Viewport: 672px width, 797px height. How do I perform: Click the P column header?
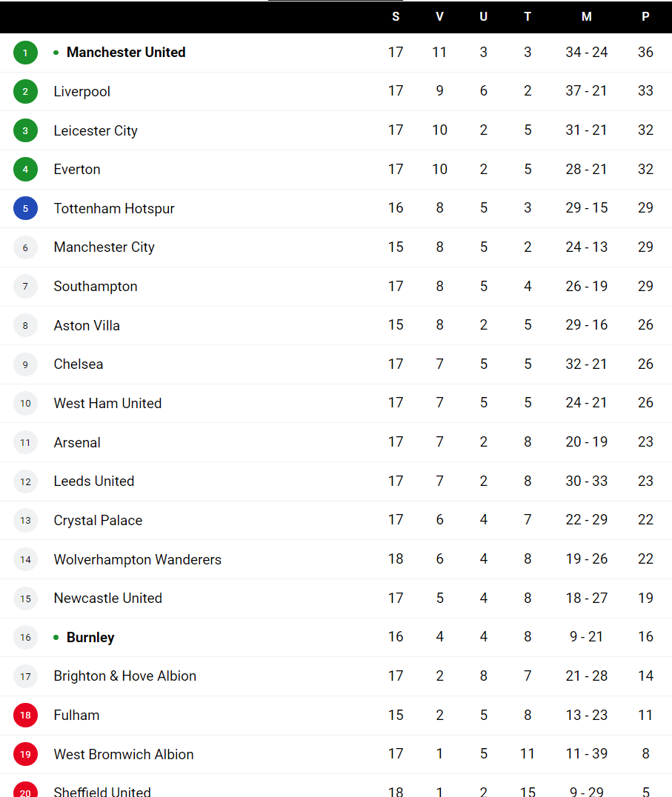tap(645, 17)
